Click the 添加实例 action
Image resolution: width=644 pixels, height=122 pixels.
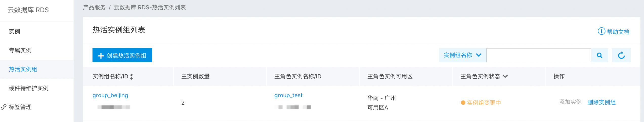(570, 102)
